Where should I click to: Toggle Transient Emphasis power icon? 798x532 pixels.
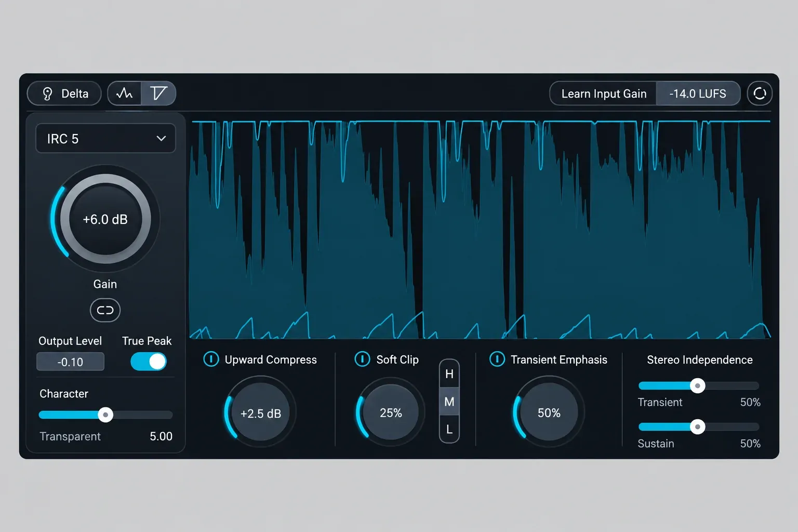coord(497,359)
